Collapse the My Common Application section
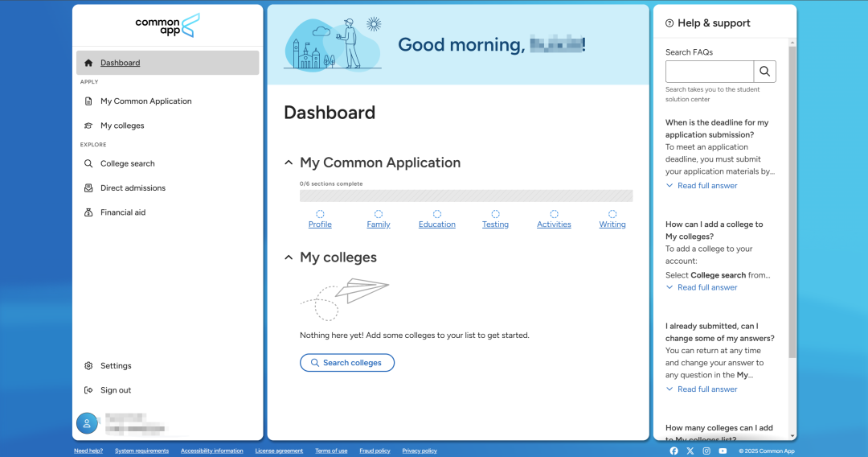This screenshot has width=868, height=457. point(289,163)
